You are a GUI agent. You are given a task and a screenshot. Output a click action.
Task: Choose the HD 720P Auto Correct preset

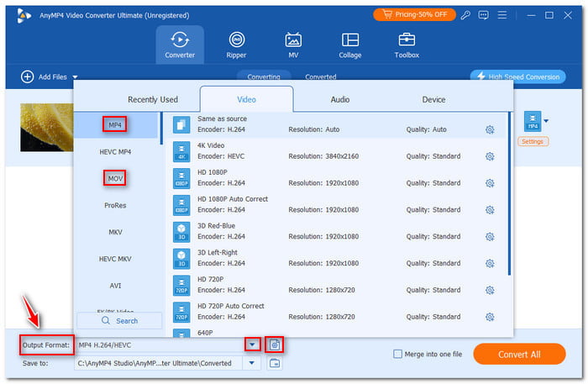(x=336, y=312)
